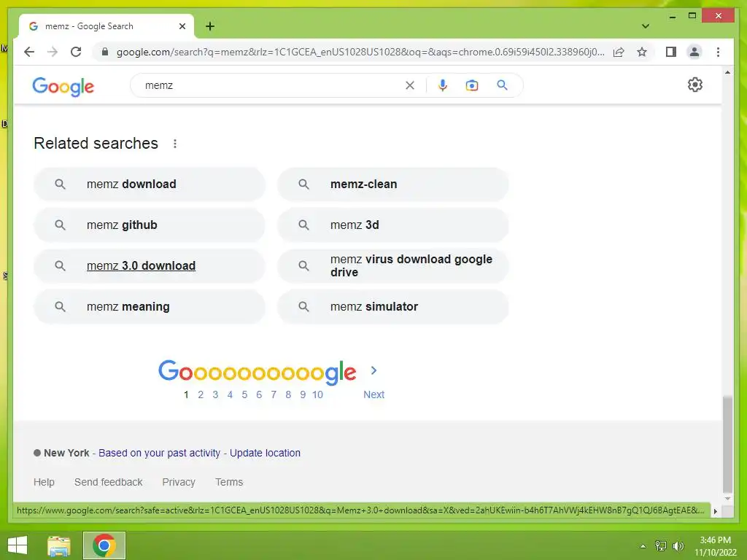Go to results page 2
747x560 pixels.
(x=201, y=394)
